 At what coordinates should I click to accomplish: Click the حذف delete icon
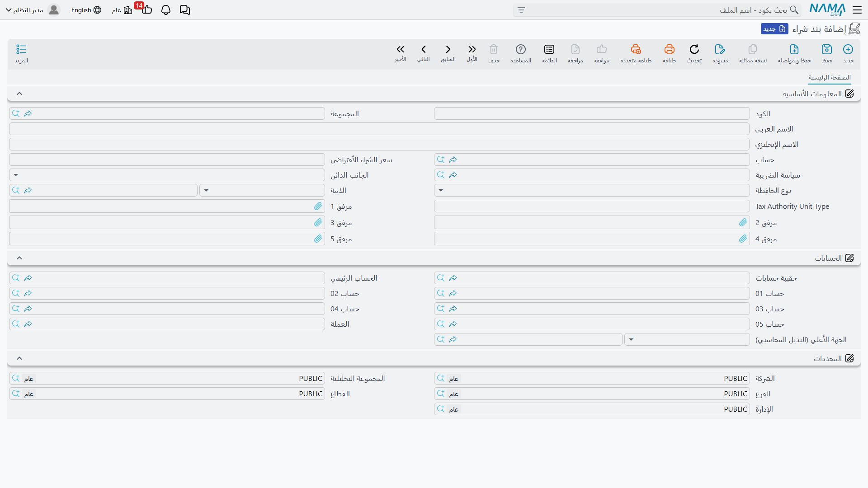[x=494, y=49]
